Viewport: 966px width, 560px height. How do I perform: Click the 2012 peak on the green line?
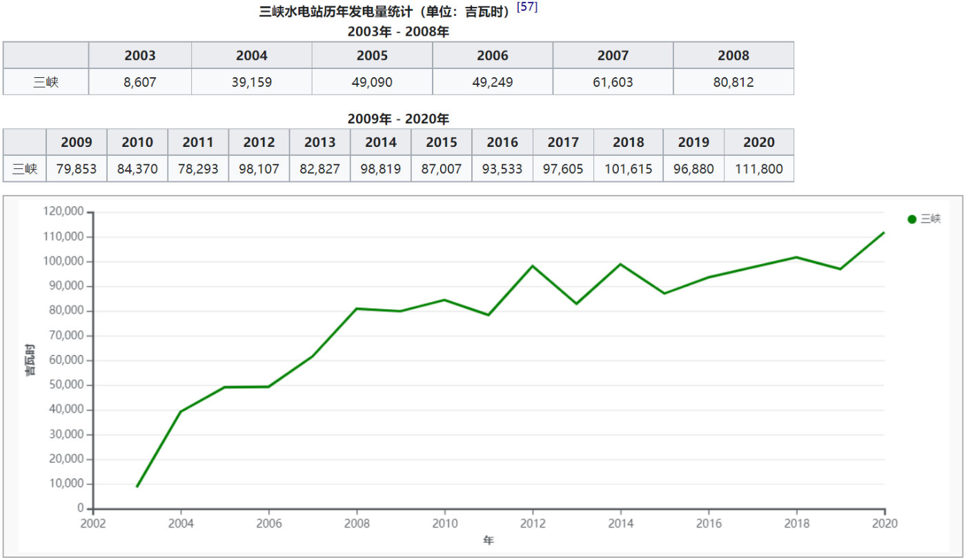tap(533, 266)
